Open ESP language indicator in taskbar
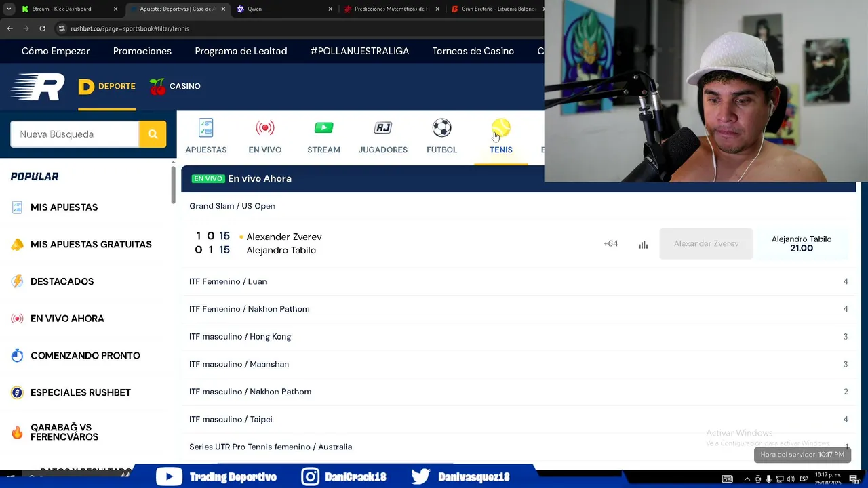Viewport: 868px width, 488px height. point(804,479)
